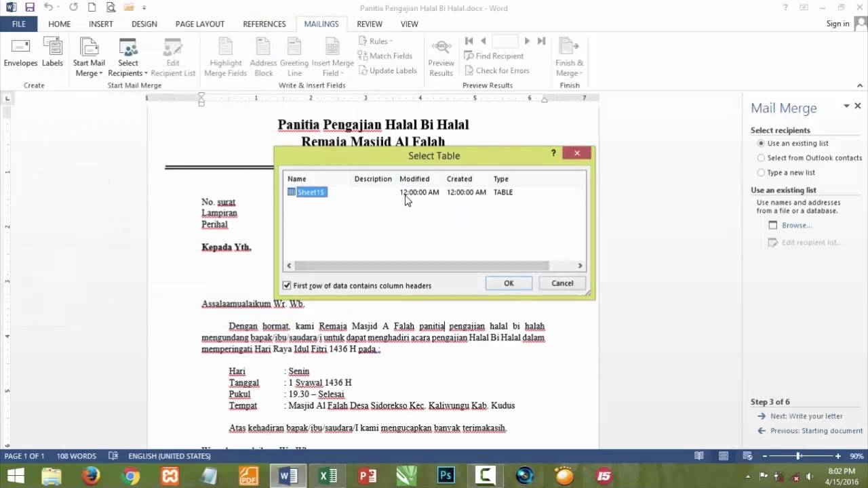The height and width of the screenshot is (488, 868).
Task: Click the Undo icon in the quick access toolbar
Action: pos(48,7)
